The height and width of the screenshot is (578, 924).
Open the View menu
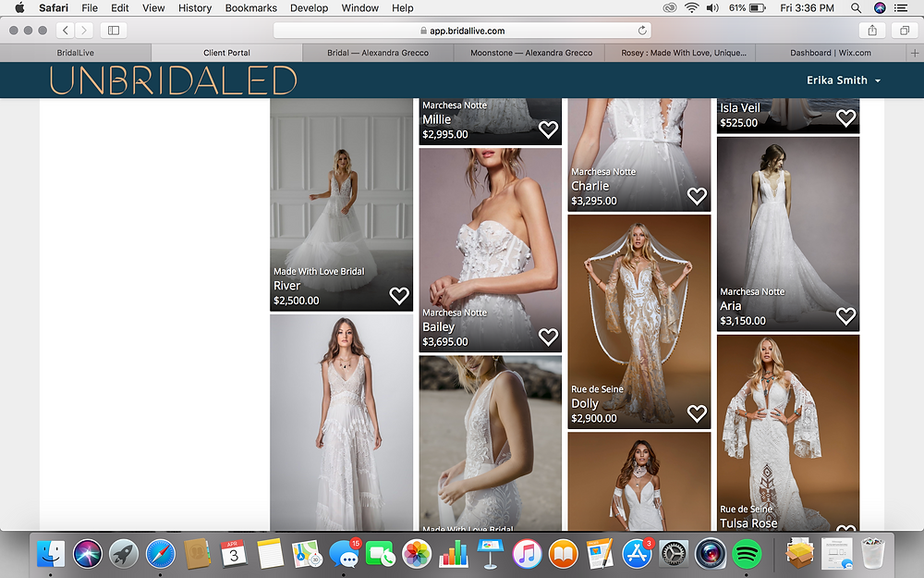[x=153, y=7]
